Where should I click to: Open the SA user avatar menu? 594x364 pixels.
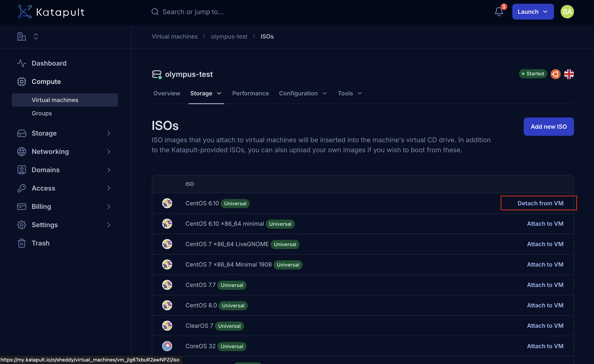tap(567, 12)
